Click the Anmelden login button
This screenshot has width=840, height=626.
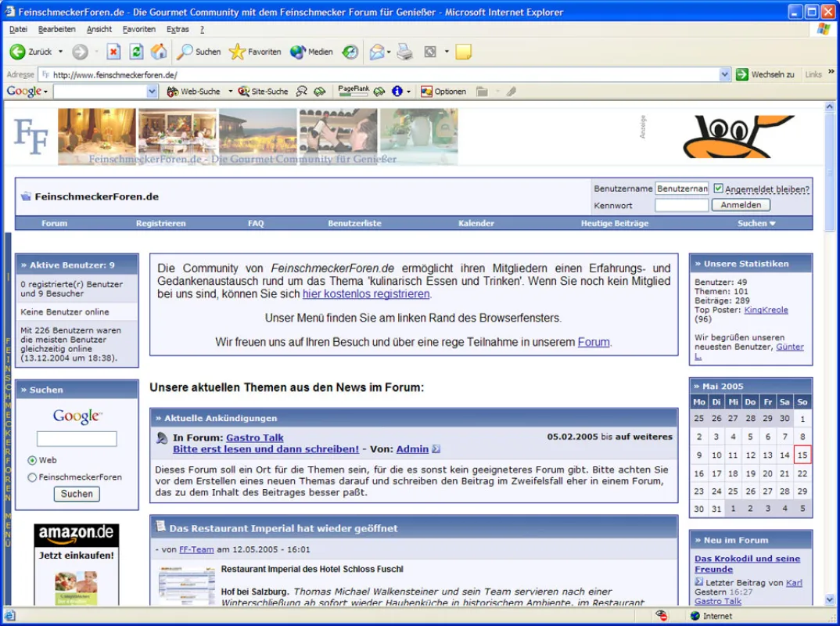pos(741,205)
